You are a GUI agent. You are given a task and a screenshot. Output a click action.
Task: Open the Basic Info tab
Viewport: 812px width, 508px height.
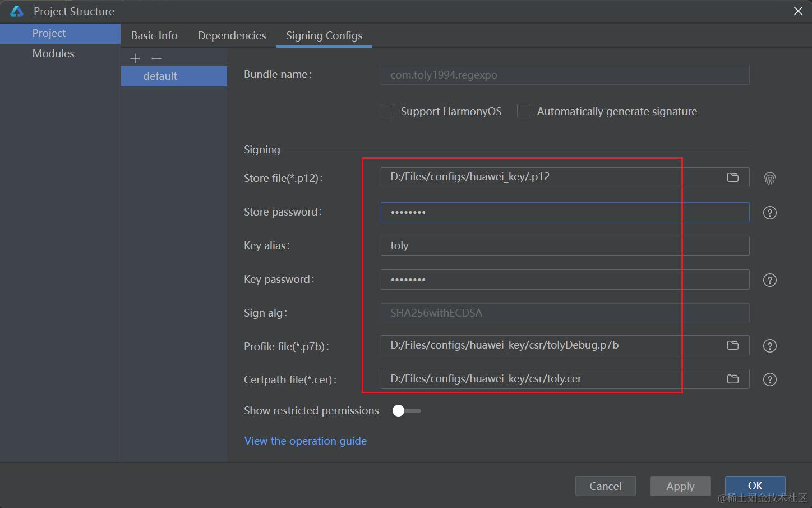154,35
